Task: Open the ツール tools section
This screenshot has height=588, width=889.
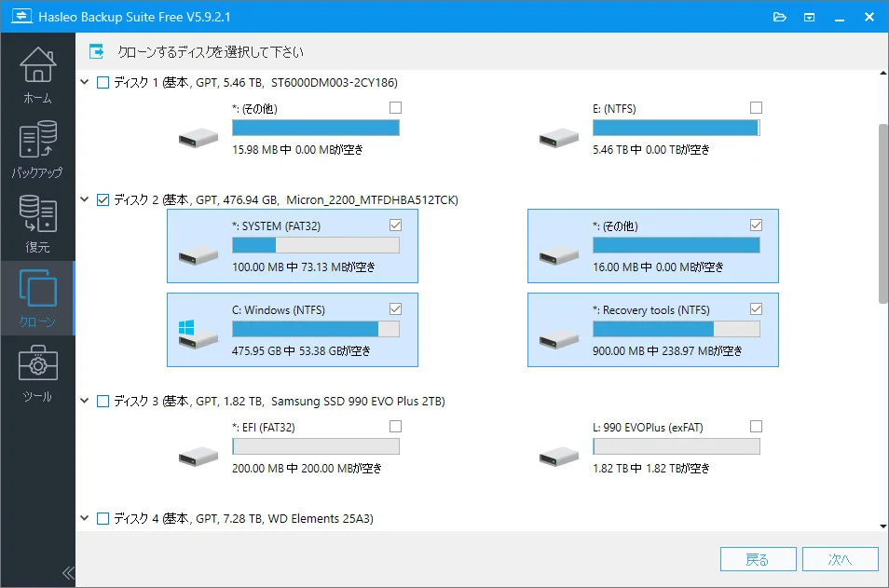Action: [x=37, y=373]
